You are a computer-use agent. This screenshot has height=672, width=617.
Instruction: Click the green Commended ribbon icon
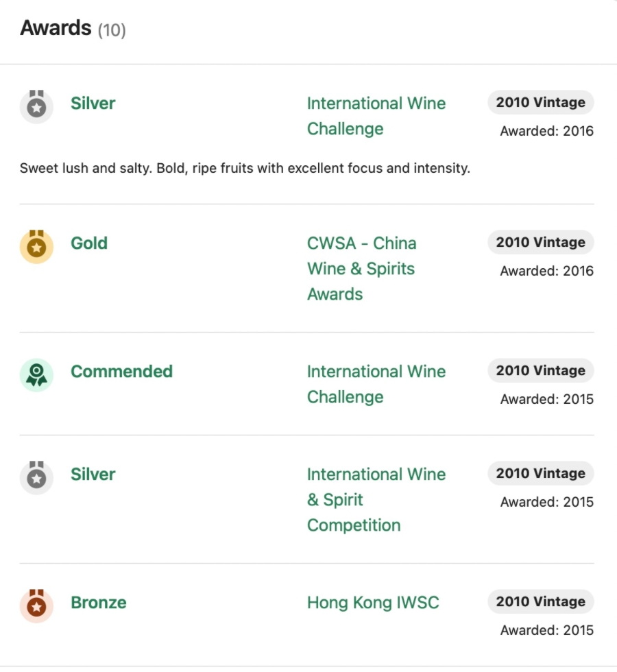click(36, 374)
